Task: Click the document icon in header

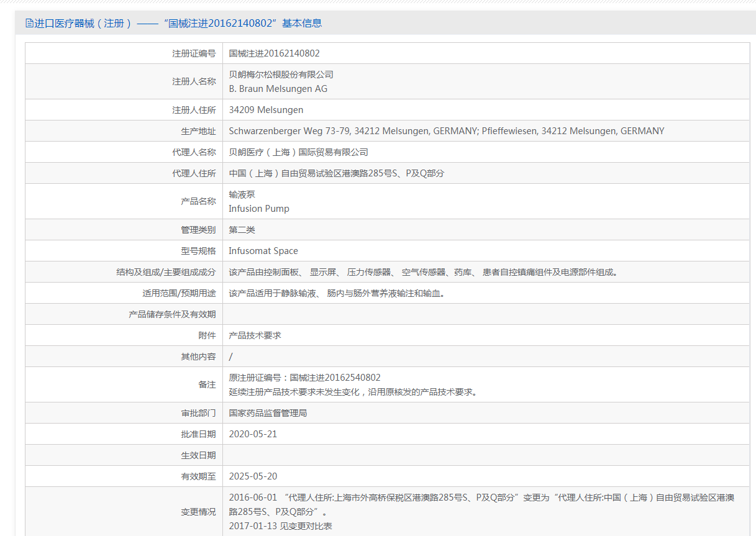Action: click(x=29, y=23)
